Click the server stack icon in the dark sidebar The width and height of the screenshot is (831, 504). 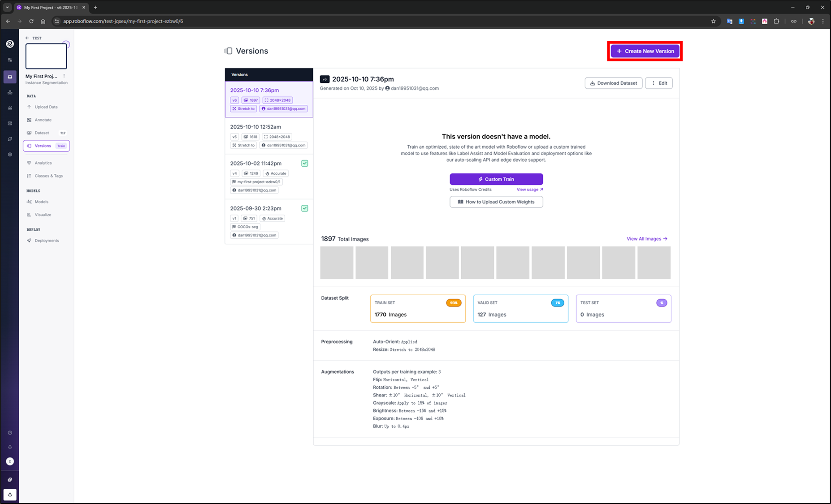pos(10,123)
